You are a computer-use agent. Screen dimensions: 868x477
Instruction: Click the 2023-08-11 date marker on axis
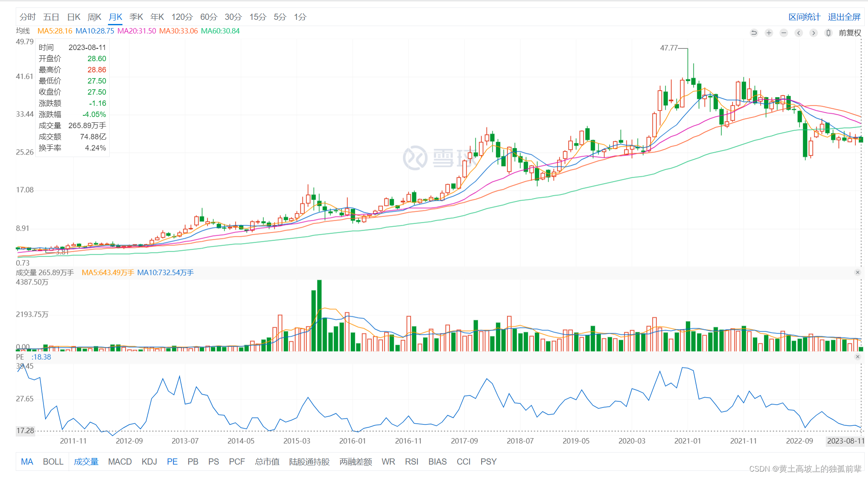pyautogui.click(x=845, y=441)
